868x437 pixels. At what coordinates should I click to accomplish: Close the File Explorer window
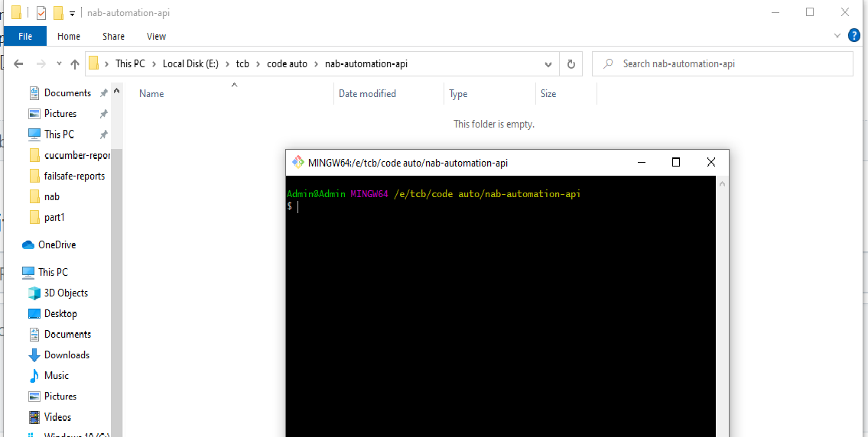845,12
